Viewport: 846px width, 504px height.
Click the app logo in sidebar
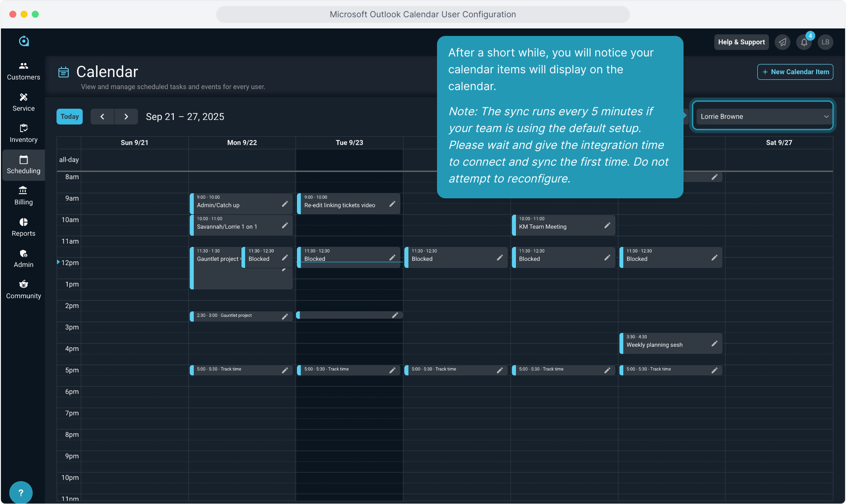click(24, 42)
